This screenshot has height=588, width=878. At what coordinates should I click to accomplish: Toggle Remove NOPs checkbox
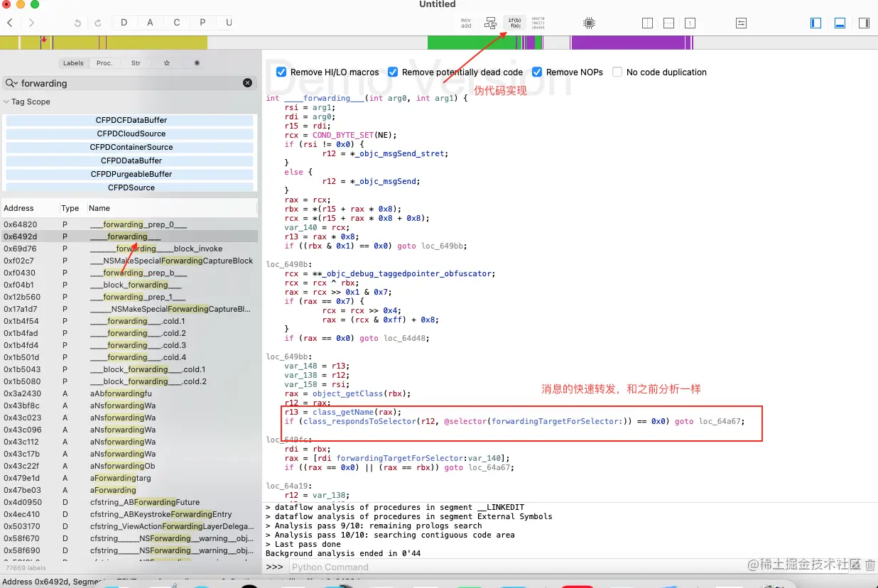pos(537,72)
